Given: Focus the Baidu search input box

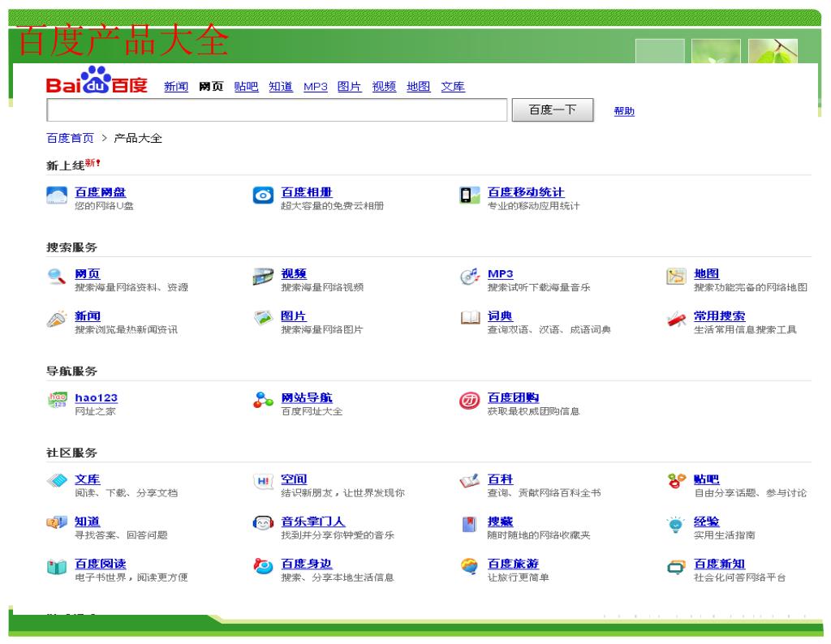Looking at the screenshot, I should click(278, 110).
